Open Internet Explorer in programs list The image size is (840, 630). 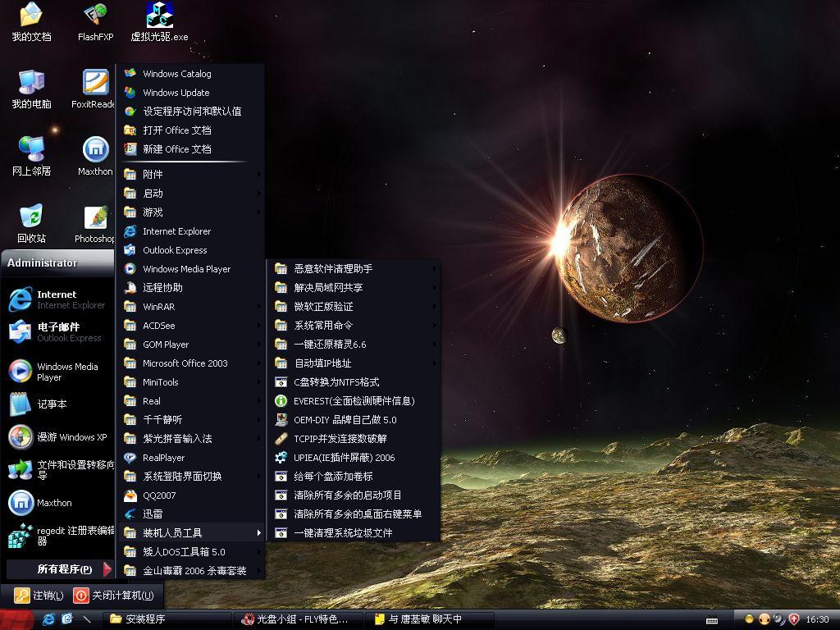[190, 231]
